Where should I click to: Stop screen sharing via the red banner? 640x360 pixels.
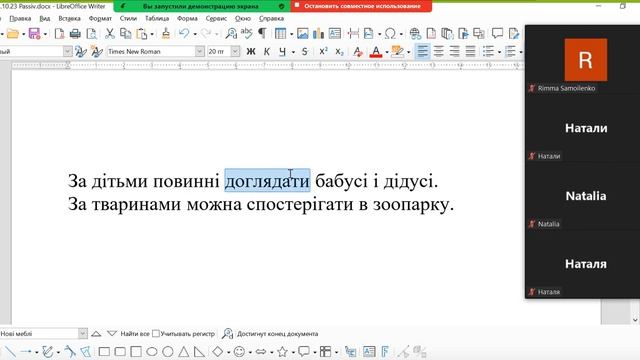coord(361,6)
